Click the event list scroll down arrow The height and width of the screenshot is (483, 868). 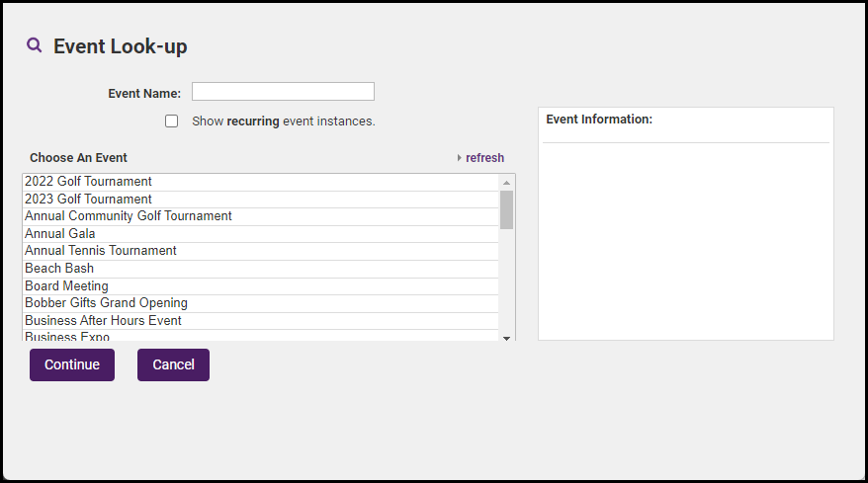point(506,338)
